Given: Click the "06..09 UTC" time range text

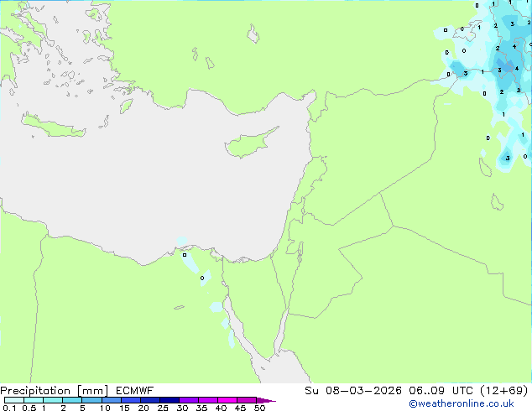Looking at the screenshot, I should tap(441, 391).
